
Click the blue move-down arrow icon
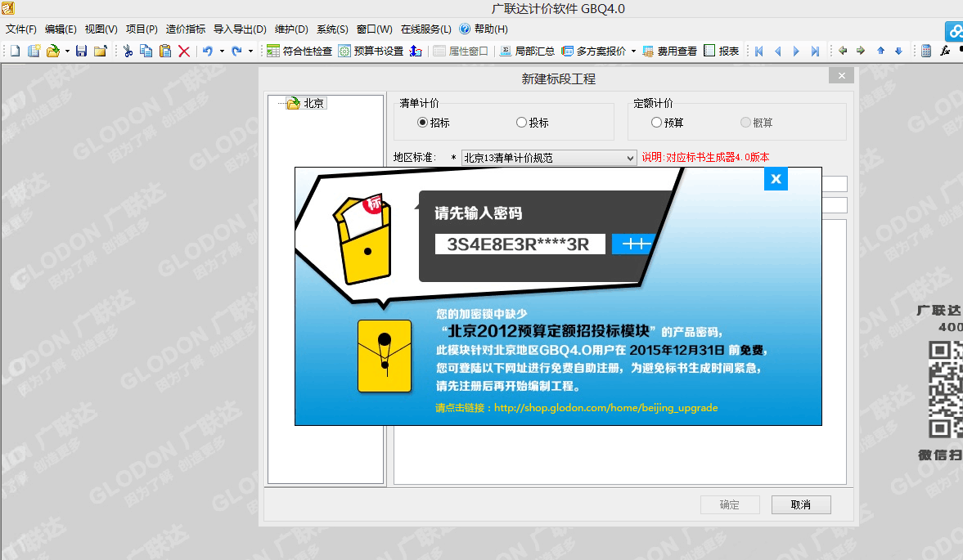[898, 51]
